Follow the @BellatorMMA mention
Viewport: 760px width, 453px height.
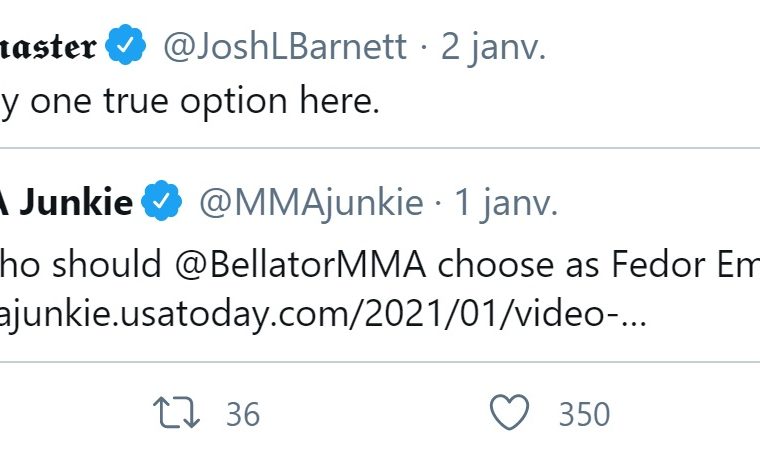(301, 265)
